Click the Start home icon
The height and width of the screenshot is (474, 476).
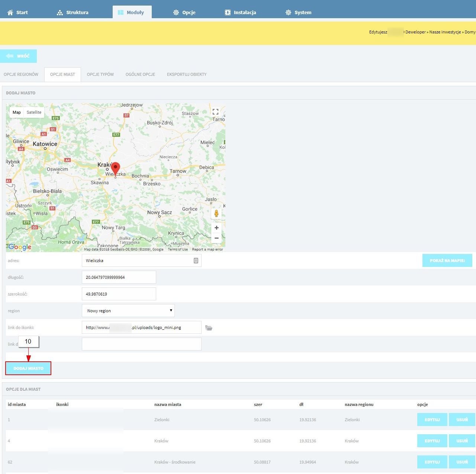(10, 13)
